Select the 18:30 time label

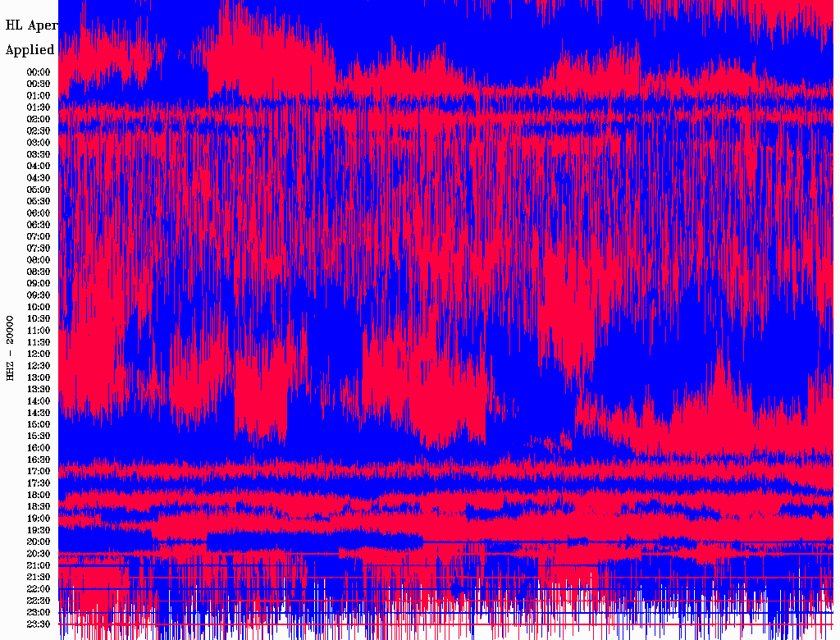click(39, 506)
